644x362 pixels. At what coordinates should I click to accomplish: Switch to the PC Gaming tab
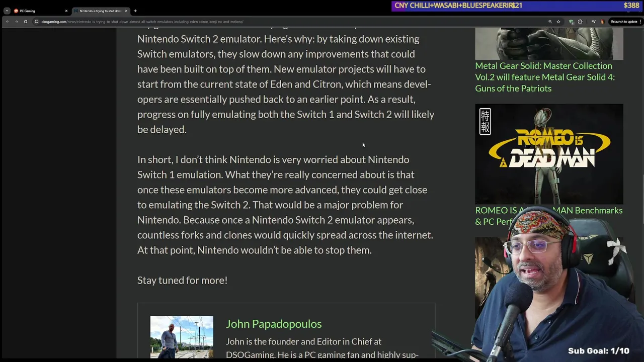click(40, 11)
